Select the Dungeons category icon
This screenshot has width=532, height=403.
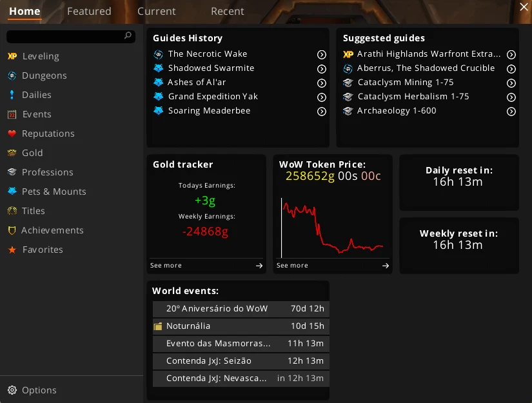(12, 75)
